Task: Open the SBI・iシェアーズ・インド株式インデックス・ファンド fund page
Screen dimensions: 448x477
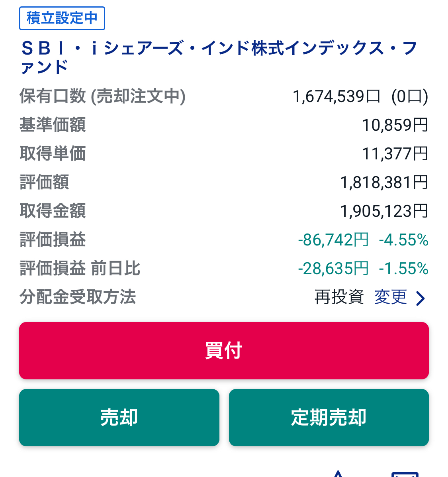Action: click(218, 57)
